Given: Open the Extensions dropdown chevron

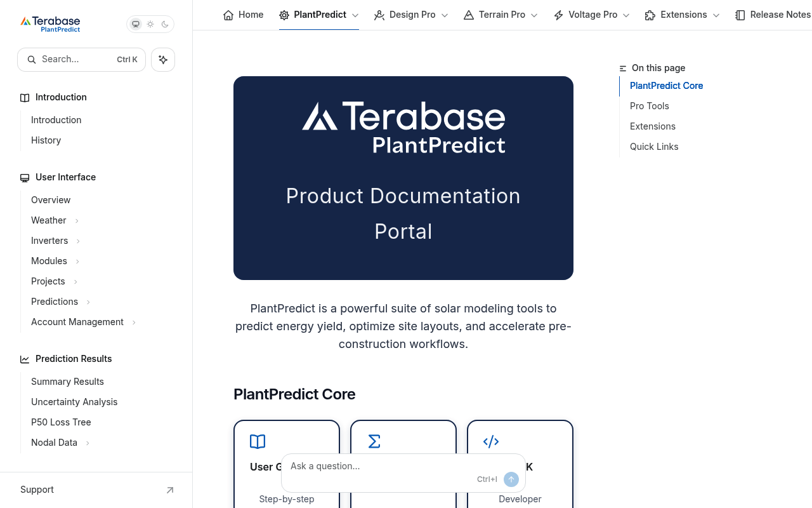Looking at the screenshot, I should click(x=716, y=15).
